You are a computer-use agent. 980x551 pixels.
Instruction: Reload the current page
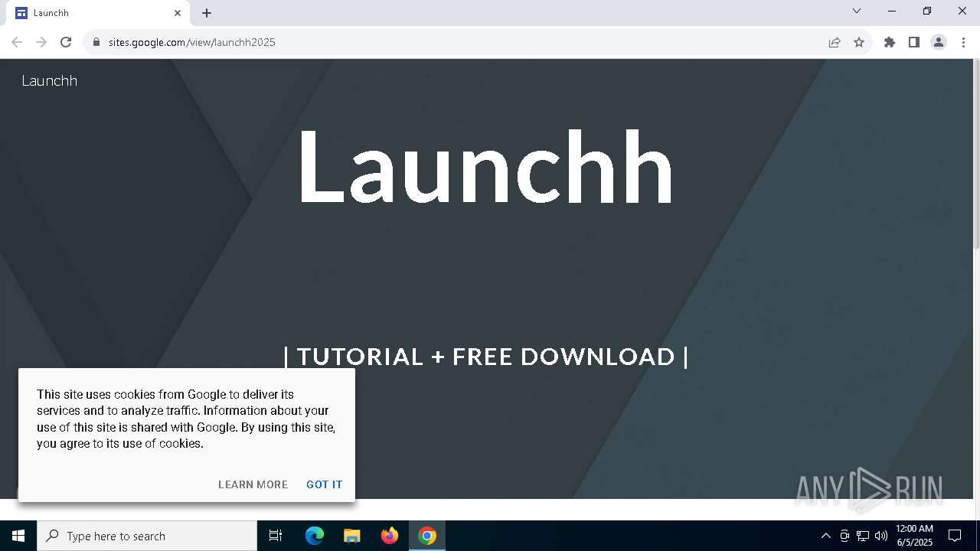(x=66, y=42)
